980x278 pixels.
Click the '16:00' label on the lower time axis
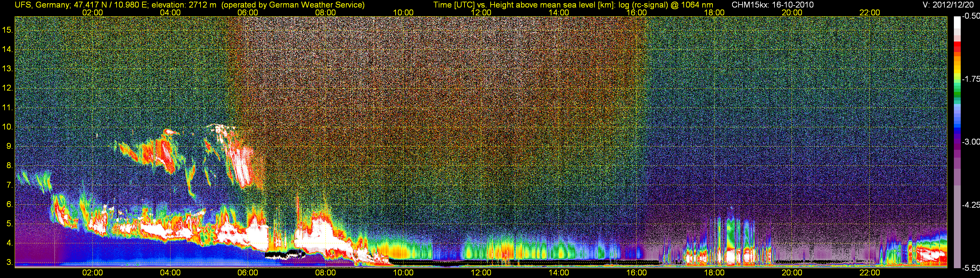[x=636, y=273]
